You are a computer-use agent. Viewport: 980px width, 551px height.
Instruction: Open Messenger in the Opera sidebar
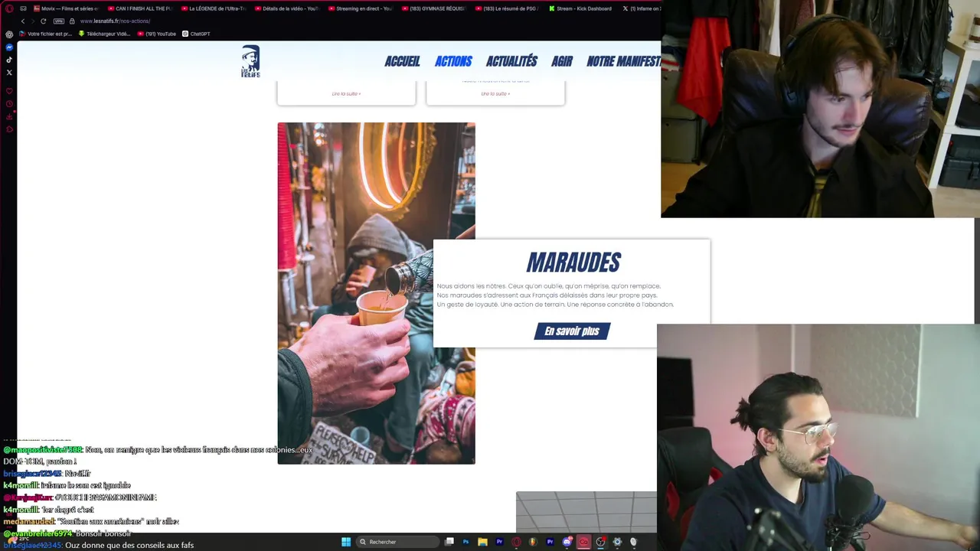pos(9,47)
